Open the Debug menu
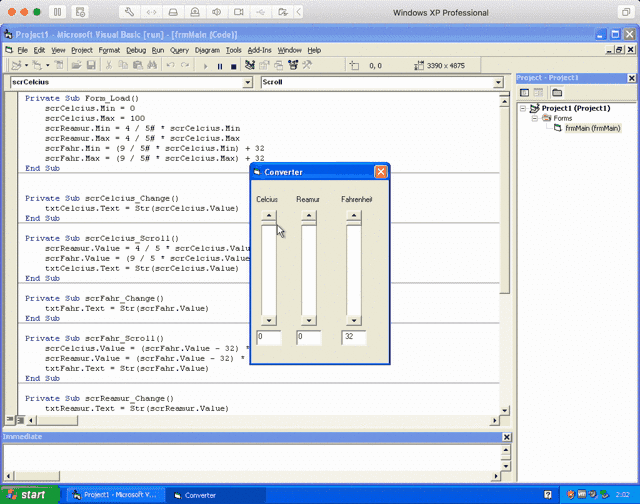Viewport: 640px width, 504px height. [x=136, y=50]
